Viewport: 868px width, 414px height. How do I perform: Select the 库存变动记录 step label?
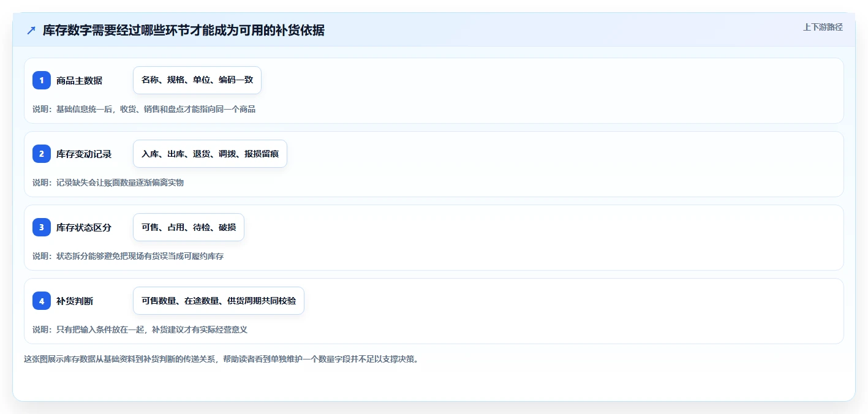(x=84, y=154)
